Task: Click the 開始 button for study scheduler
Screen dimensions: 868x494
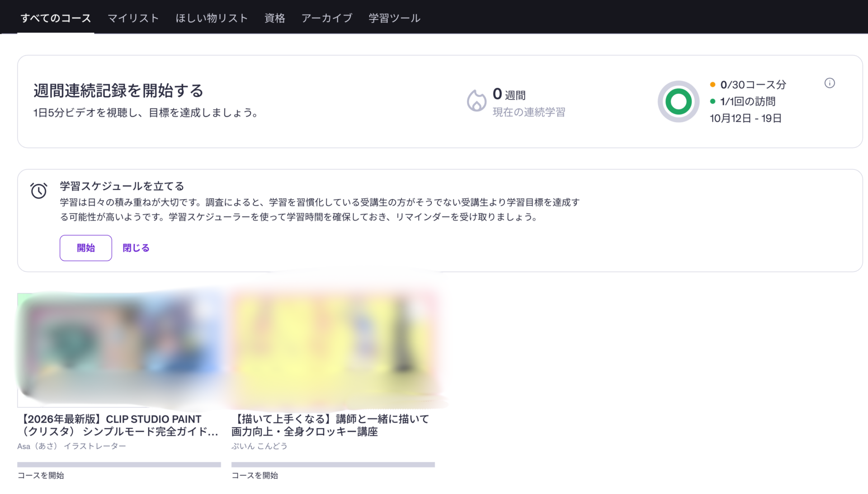Action: (86, 248)
